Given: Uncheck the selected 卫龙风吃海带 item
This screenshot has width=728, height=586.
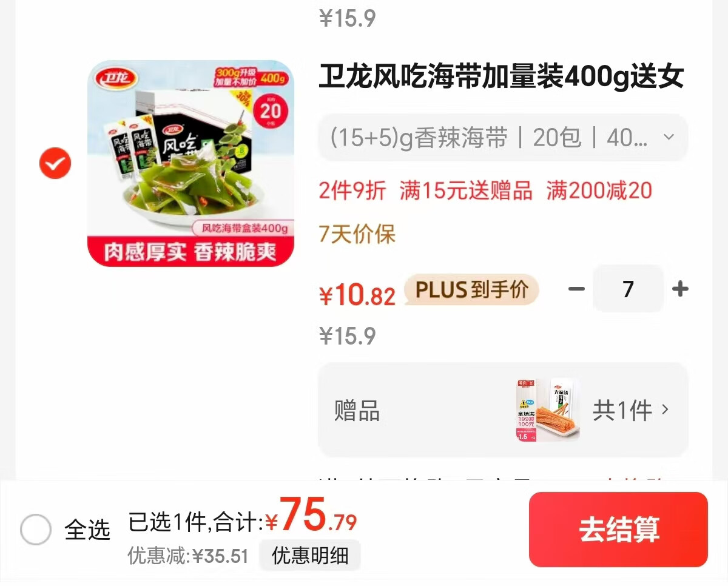Looking at the screenshot, I should click(55, 163).
